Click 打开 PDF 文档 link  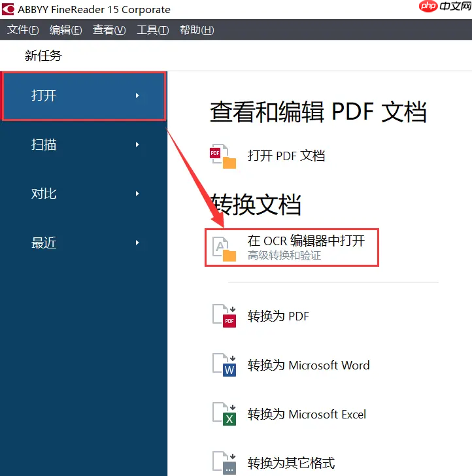click(x=286, y=156)
